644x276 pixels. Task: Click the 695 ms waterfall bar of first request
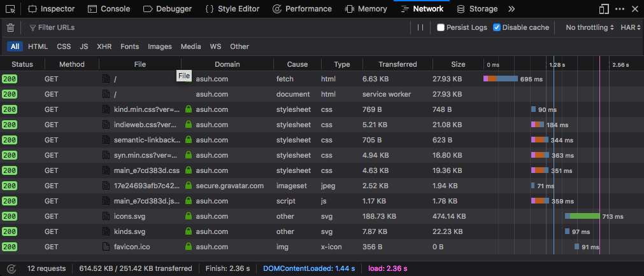pos(500,79)
